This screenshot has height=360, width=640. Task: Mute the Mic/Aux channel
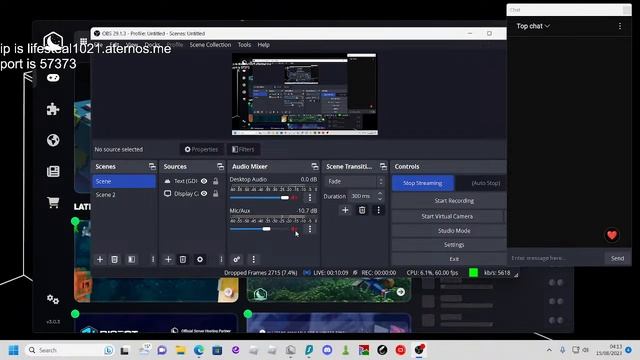[x=294, y=229]
